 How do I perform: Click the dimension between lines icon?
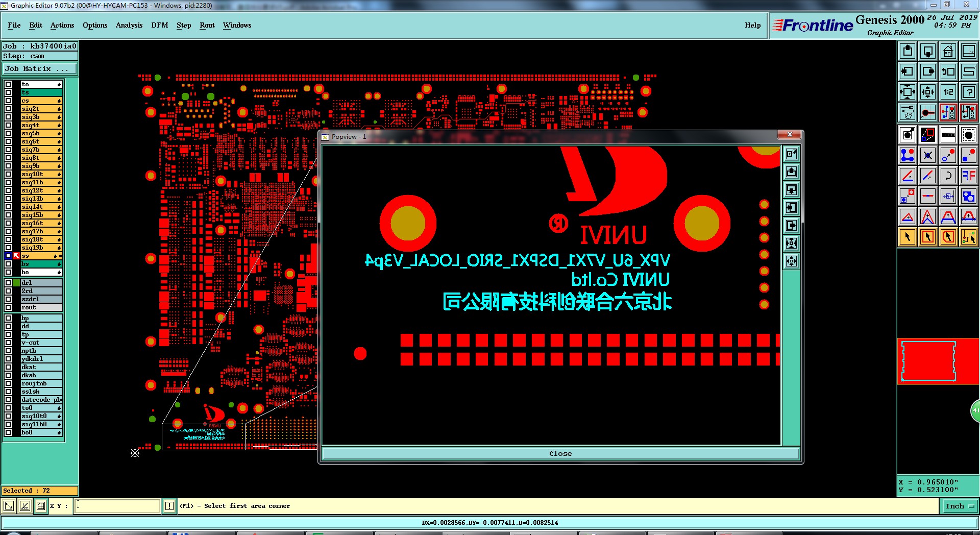948,196
